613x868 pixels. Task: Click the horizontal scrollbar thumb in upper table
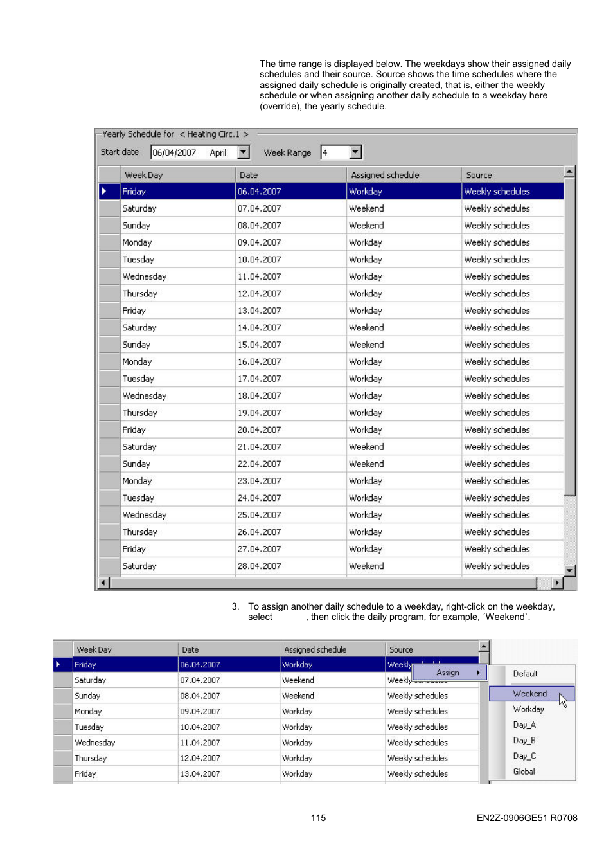pos(323,583)
